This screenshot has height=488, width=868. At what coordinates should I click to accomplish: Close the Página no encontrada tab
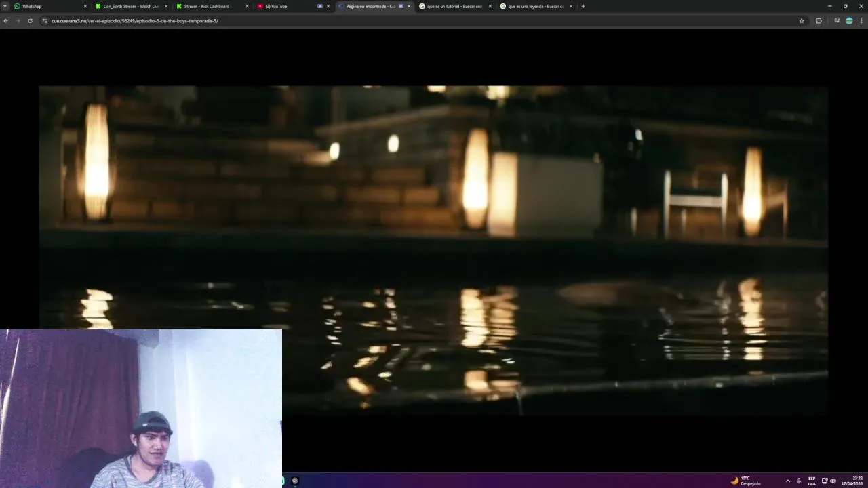[409, 6]
